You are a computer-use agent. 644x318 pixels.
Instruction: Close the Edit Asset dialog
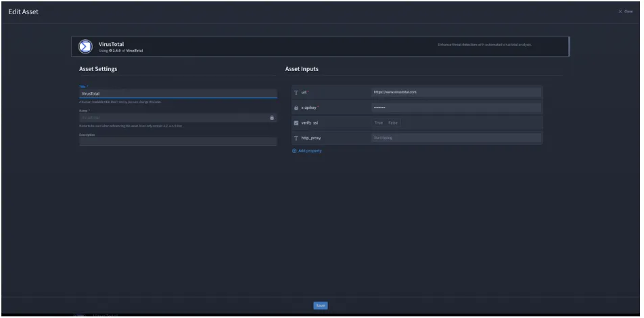626,12
